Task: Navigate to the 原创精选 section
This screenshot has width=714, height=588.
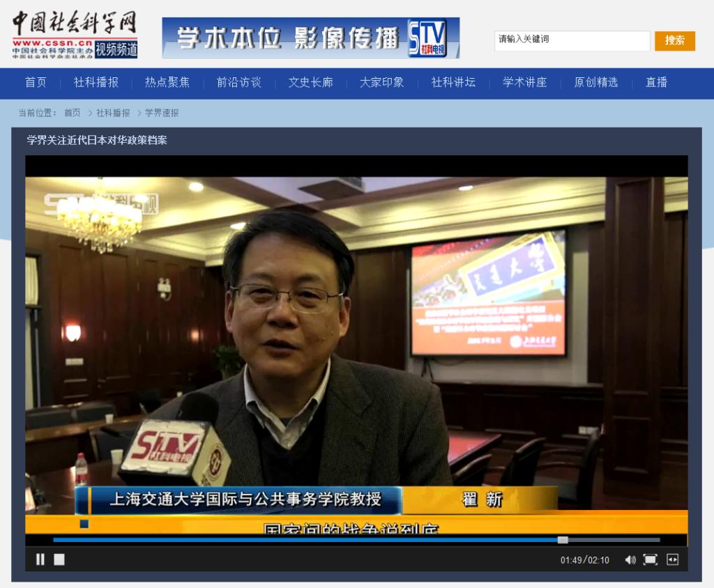Action: point(596,82)
